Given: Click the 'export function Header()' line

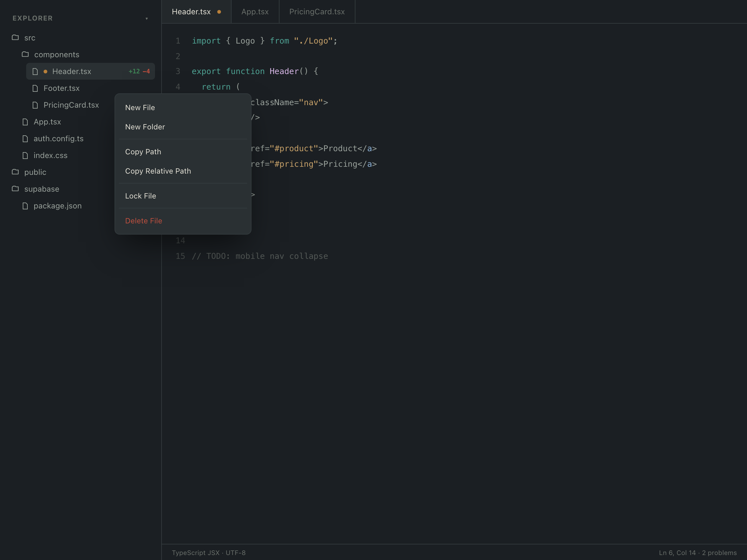Looking at the screenshot, I should (x=255, y=72).
